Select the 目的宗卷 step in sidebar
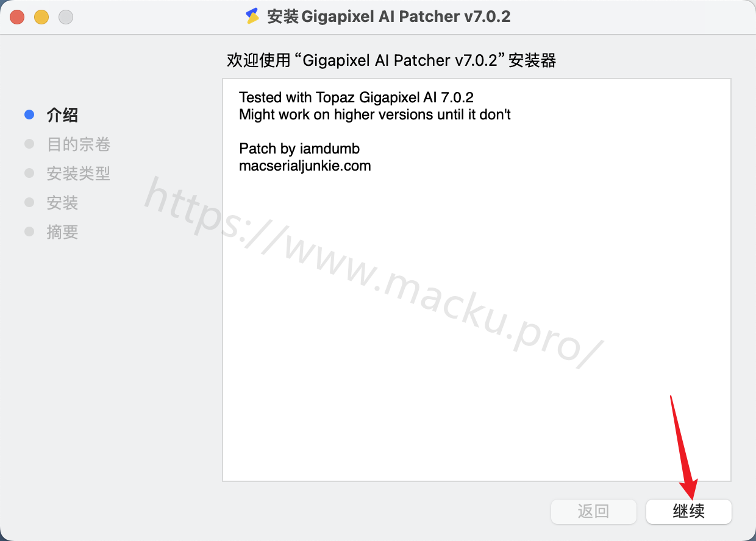 79,144
